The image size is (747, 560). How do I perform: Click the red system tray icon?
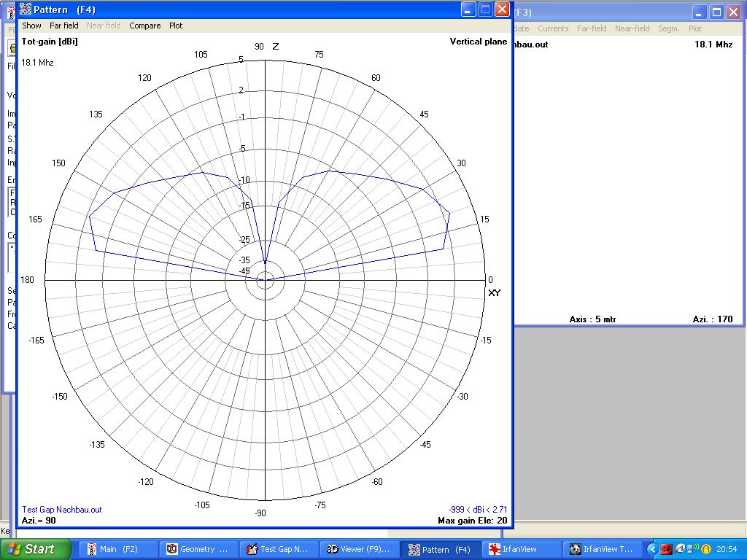pyautogui.click(x=666, y=549)
